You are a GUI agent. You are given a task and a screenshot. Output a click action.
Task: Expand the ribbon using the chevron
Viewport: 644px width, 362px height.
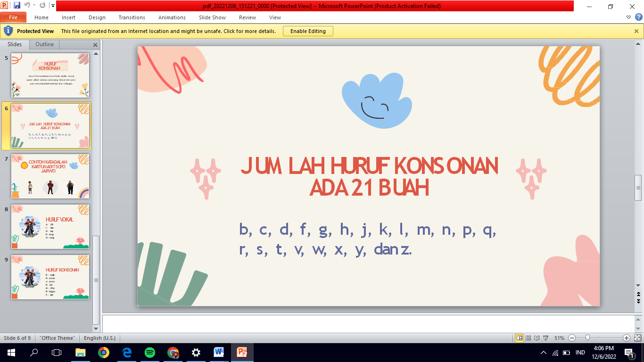tap(628, 17)
